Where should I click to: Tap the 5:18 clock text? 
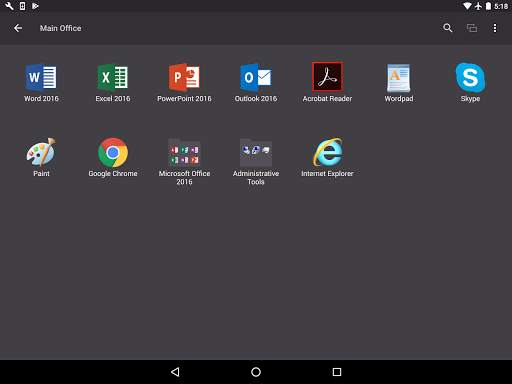pyautogui.click(x=501, y=6)
